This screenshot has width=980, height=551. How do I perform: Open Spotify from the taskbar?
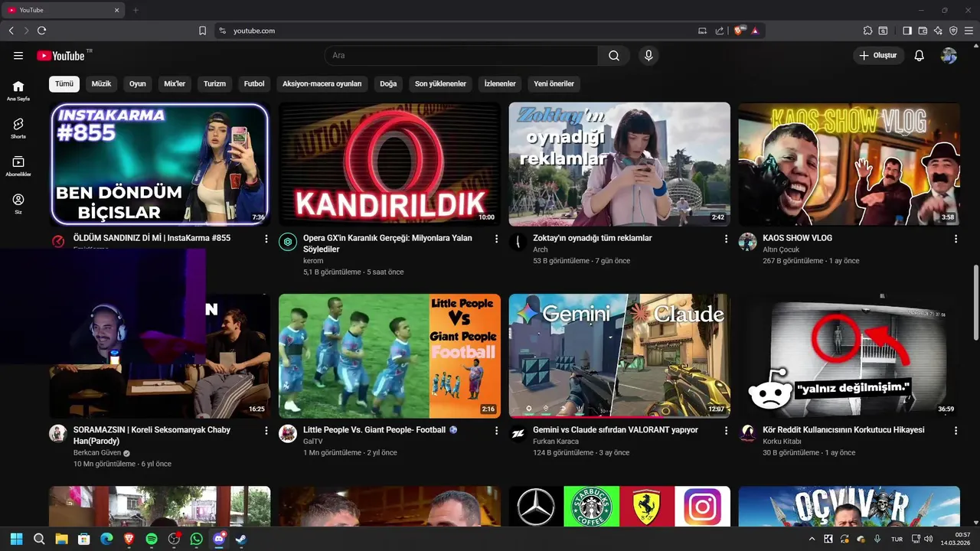[x=152, y=539]
